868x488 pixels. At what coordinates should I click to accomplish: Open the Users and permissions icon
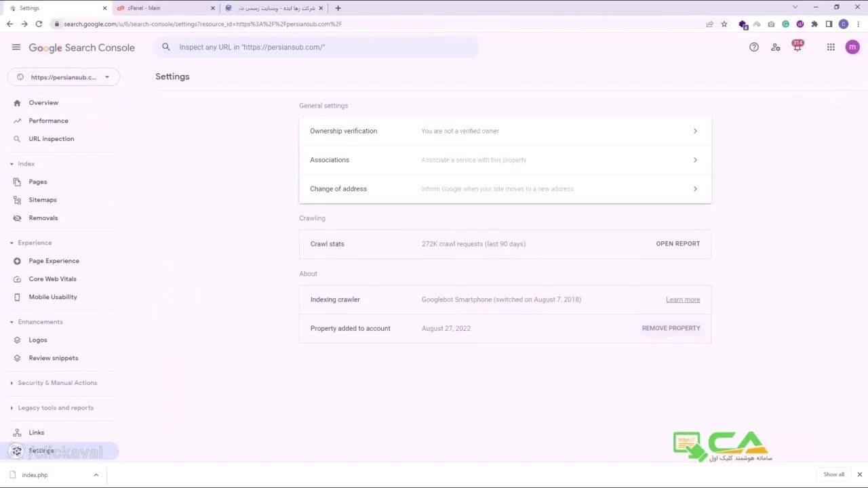(775, 47)
